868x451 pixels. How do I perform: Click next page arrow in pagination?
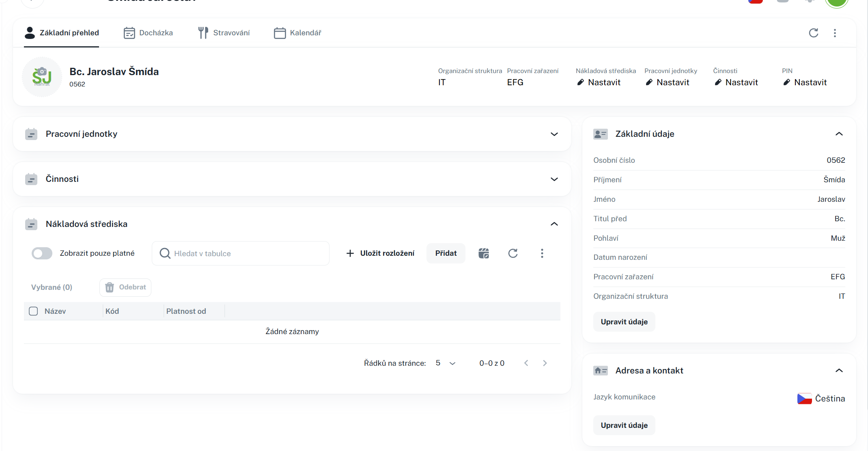545,363
